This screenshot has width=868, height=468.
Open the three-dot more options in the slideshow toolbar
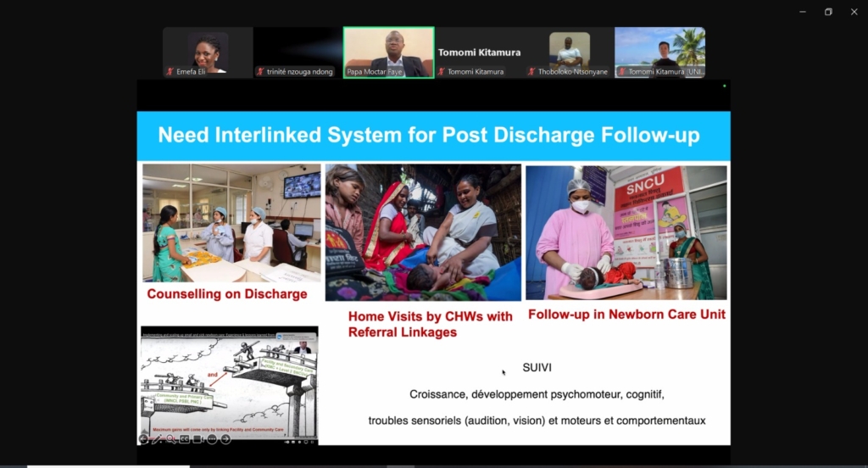coord(211,438)
